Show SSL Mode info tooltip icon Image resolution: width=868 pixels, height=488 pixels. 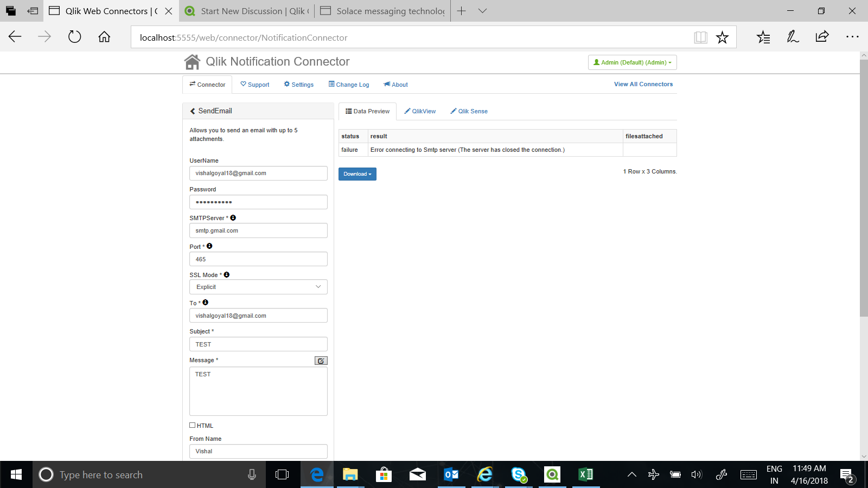click(x=227, y=275)
